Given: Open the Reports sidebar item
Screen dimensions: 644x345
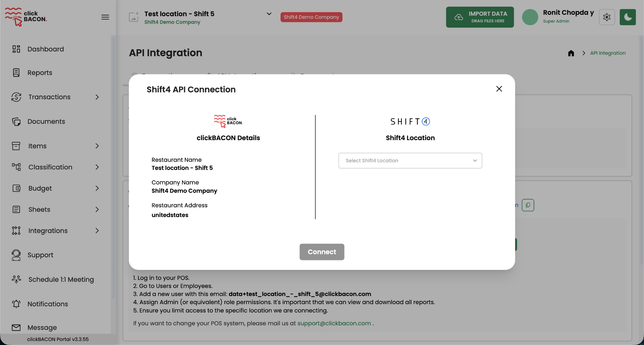Looking at the screenshot, I should [x=40, y=73].
